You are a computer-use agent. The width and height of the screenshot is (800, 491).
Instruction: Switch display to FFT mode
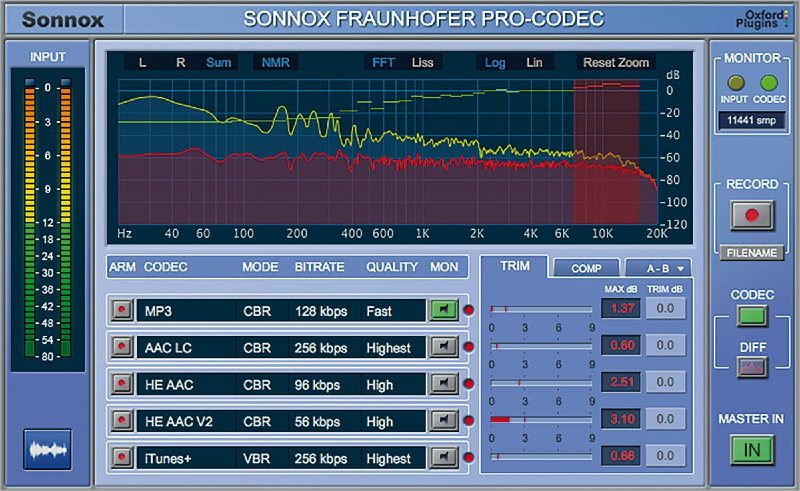click(383, 62)
